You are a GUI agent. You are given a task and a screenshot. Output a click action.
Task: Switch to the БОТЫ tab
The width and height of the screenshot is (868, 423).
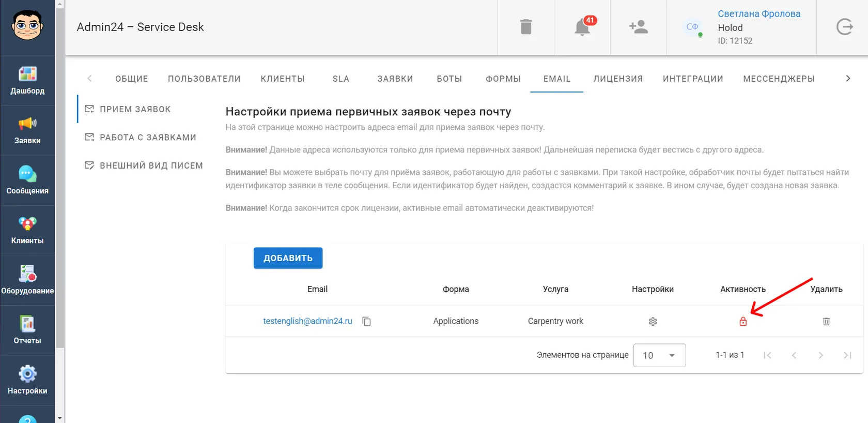(x=450, y=79)
